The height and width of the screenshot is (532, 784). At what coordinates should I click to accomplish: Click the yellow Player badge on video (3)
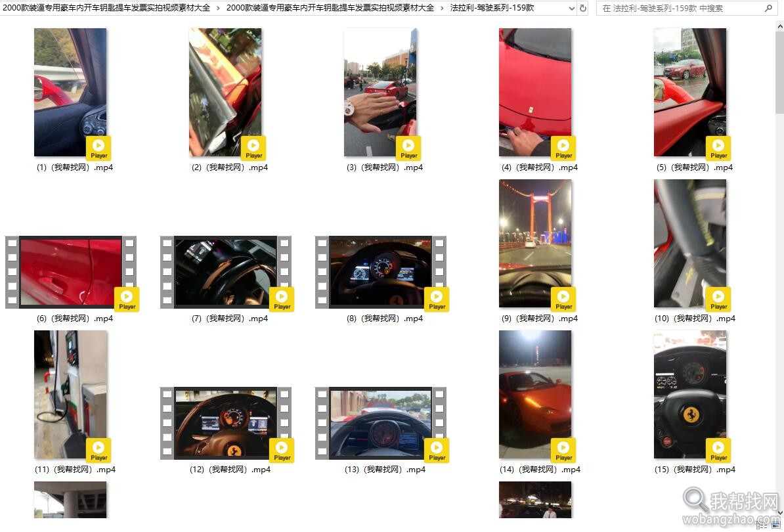coord(408,148)
